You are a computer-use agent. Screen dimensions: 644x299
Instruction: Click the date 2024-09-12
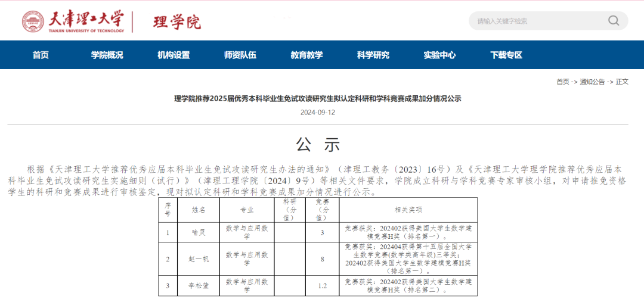[x=318, y=113]
